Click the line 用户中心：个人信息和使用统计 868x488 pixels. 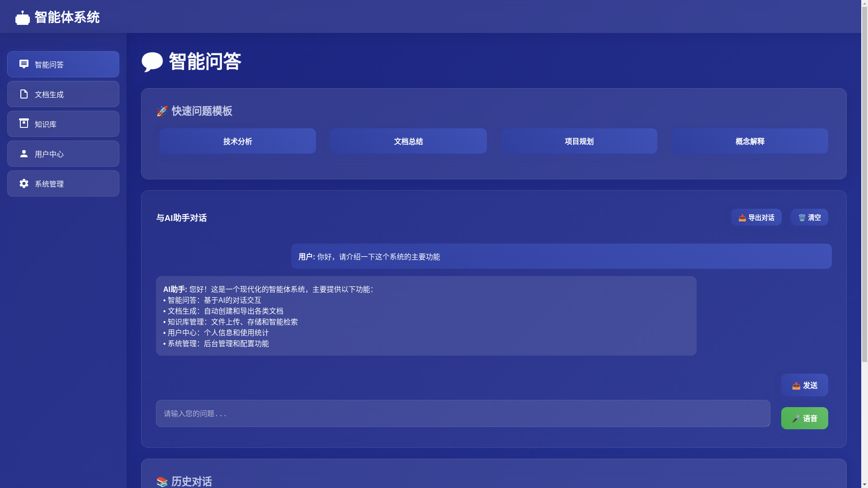pos(216,333)
